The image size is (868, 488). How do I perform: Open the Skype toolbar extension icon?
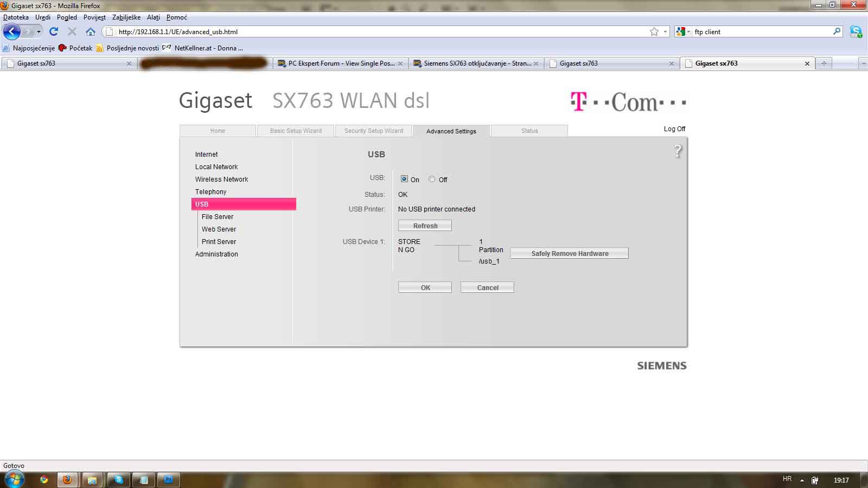click(856, 31)
